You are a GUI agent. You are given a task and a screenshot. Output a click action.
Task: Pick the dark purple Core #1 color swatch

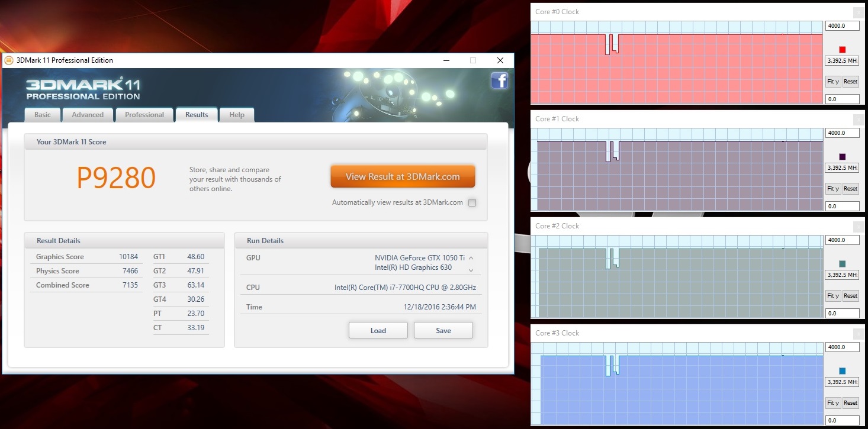[x=843, y=157]
